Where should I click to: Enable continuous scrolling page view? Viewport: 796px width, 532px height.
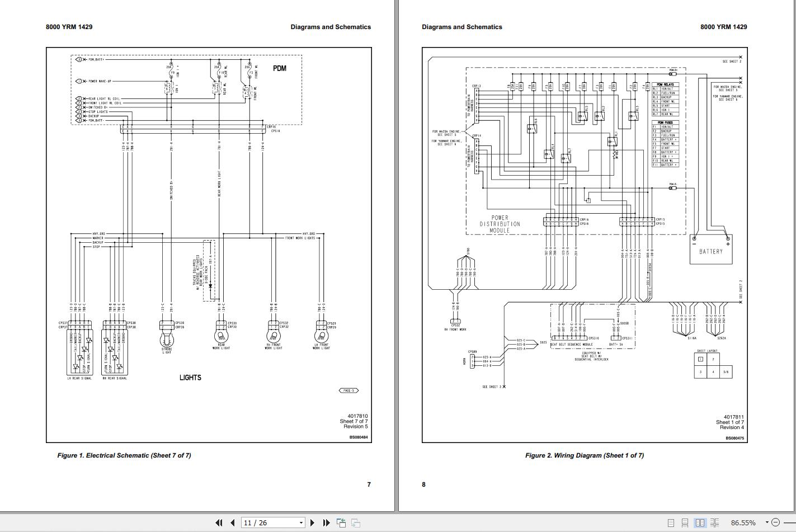coord(685,522)
